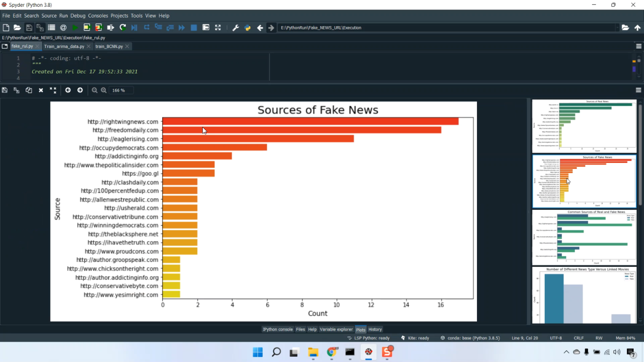Go to the previous plot with the left arrow

[68, 90]
